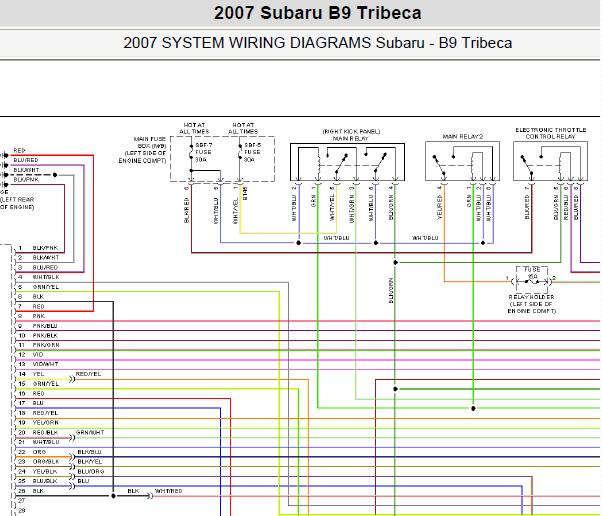This screenshot has width=602, height=516.
Task: Click the '(RIGHT KICK PANEL) MAIN RELAY' label
Action: [x=351, y=135]
